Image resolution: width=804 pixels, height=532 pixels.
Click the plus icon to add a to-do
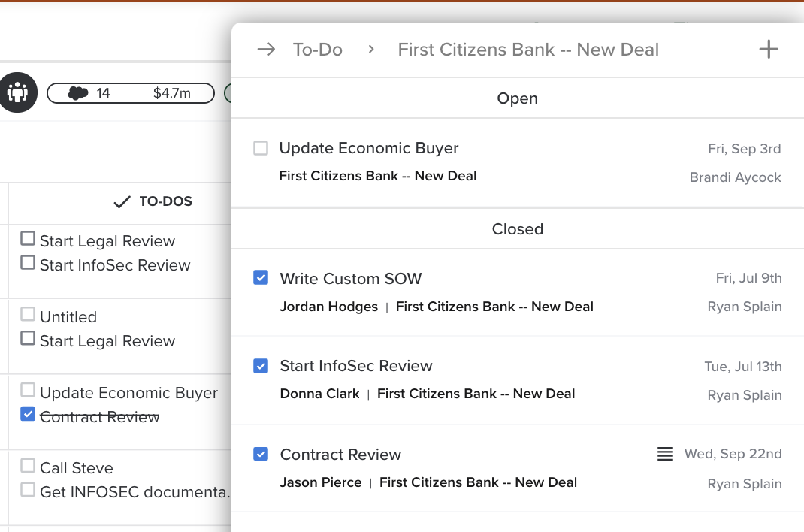tap(768, 49)
